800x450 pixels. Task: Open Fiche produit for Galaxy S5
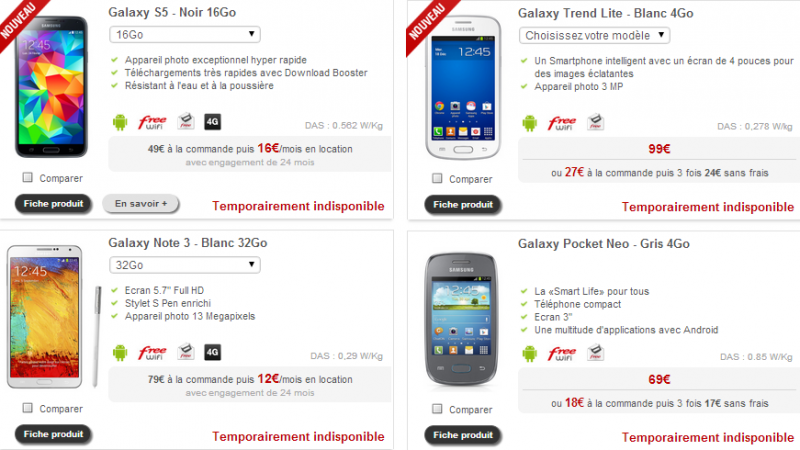(x=54, y=204)
